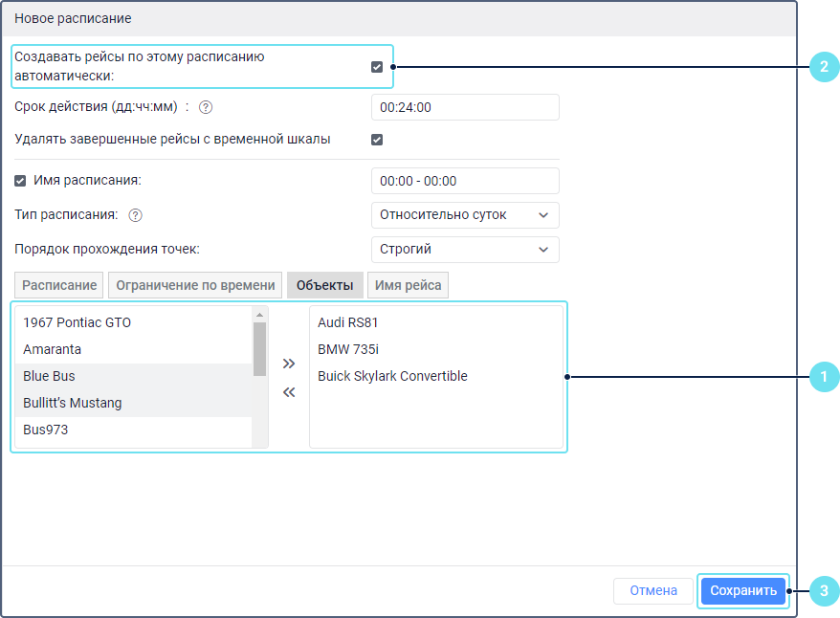This screenshot has height=618, width=840.
Task: Expand the Строгий order dropdown
Action: click(464, 250)
